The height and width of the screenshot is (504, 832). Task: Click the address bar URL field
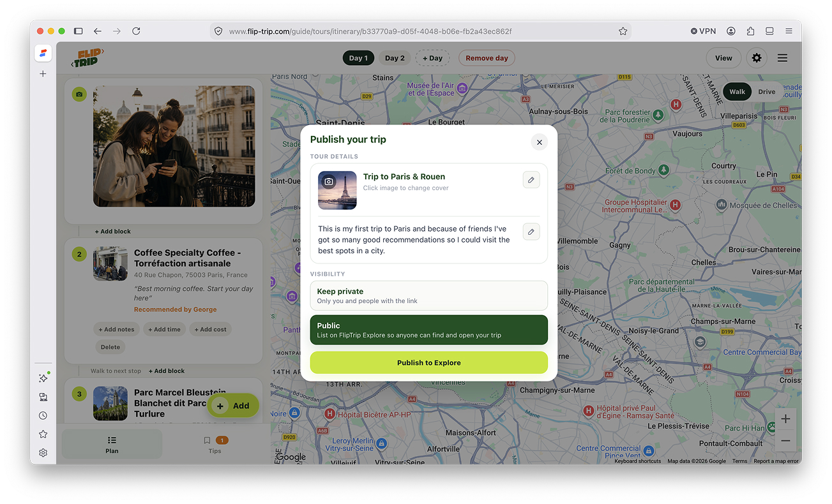coord(421,31)
